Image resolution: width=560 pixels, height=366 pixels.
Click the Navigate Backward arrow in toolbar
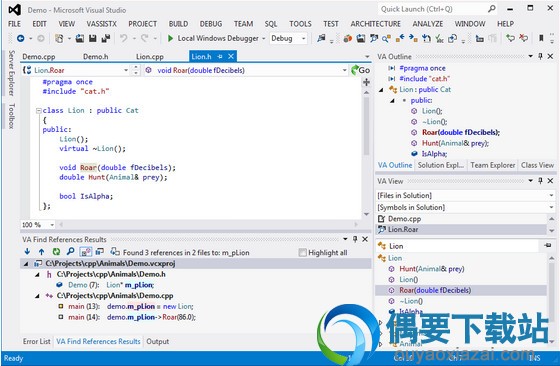tap(20, 38)
